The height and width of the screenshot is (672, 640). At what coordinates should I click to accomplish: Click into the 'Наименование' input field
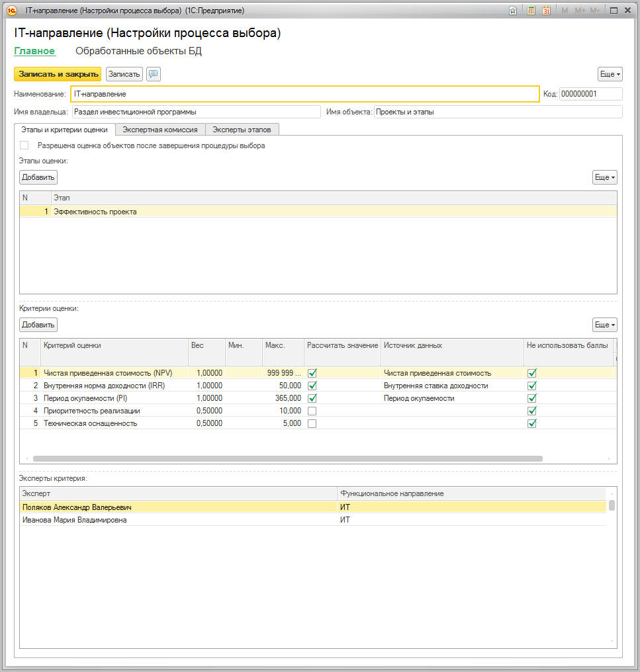click(x=304, y=94)
